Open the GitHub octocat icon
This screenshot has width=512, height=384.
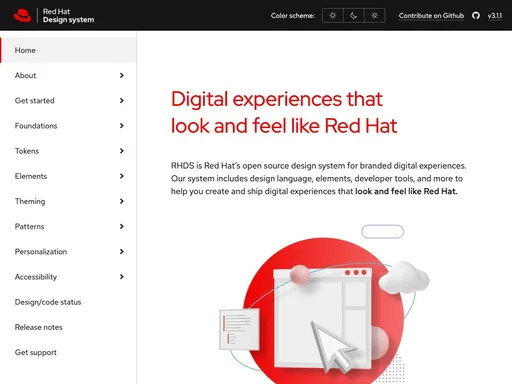(x=476, y=16)
